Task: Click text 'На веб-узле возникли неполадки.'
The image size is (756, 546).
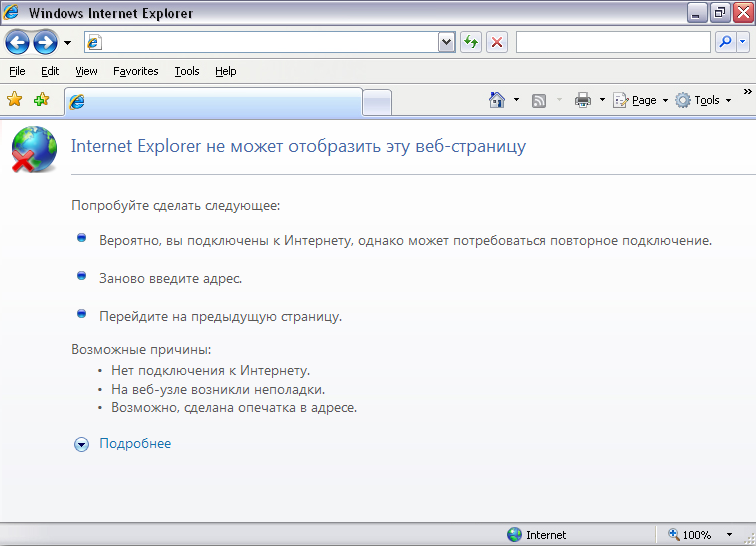Action: coord(218,389)
